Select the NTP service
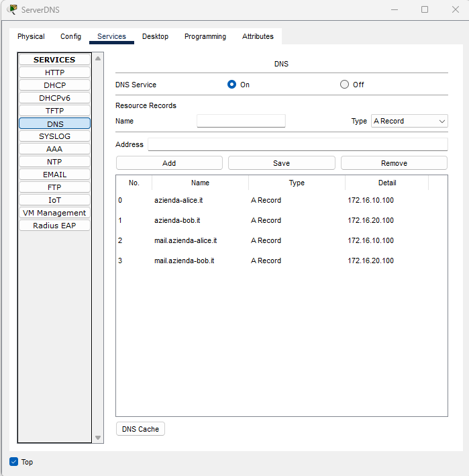This screenshot has width=469, height=476. pos(54,162)
